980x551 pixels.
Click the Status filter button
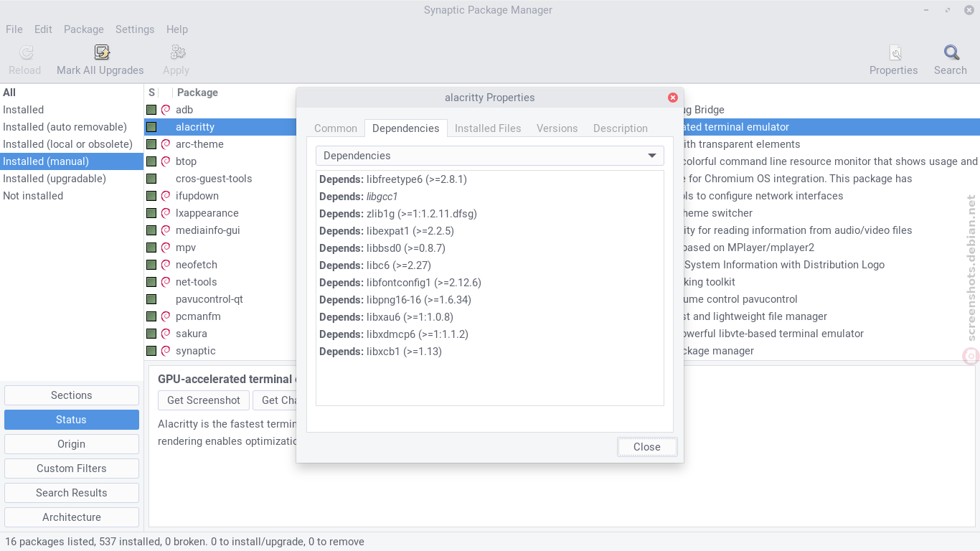[x=72, y=420]
